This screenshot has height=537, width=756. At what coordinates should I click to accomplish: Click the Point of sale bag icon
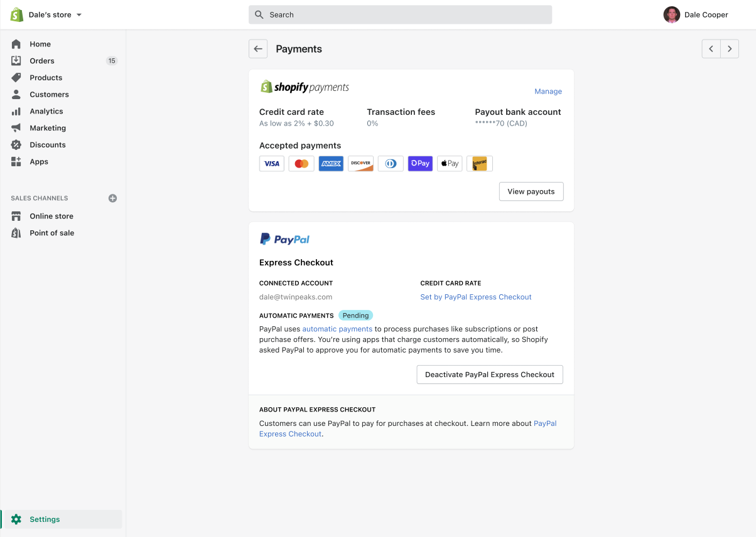pyautogui.click(x=16, y=233)
